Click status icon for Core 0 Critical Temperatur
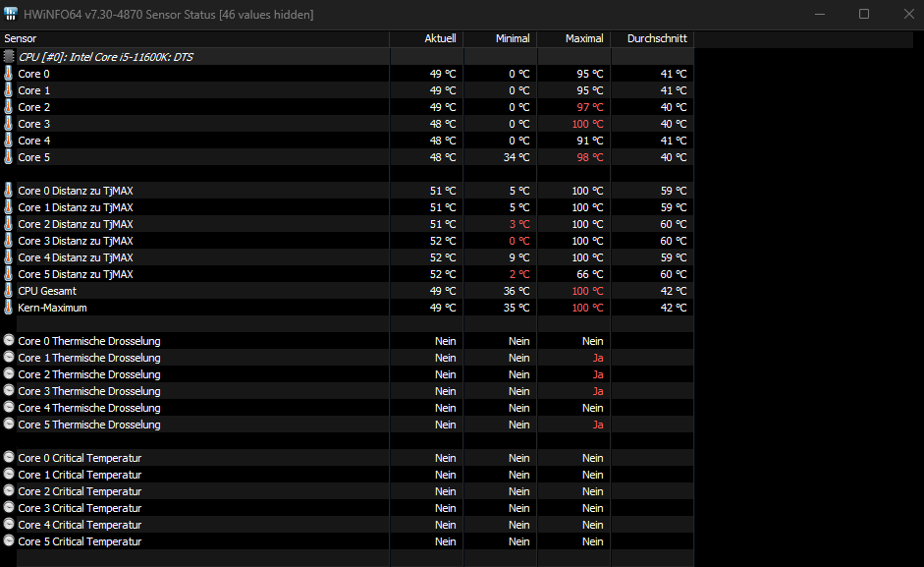The image size is (924, 567). point(9,457)
